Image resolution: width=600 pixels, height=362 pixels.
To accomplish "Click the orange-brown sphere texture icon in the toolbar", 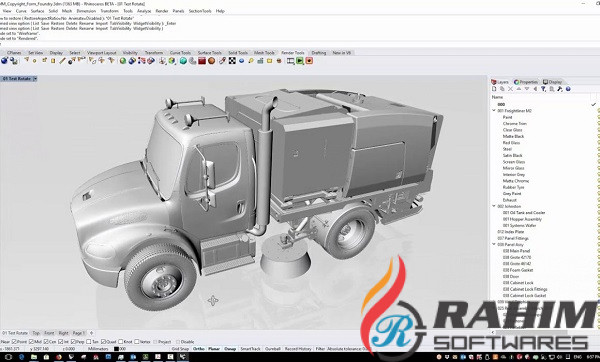I will 212,60.
